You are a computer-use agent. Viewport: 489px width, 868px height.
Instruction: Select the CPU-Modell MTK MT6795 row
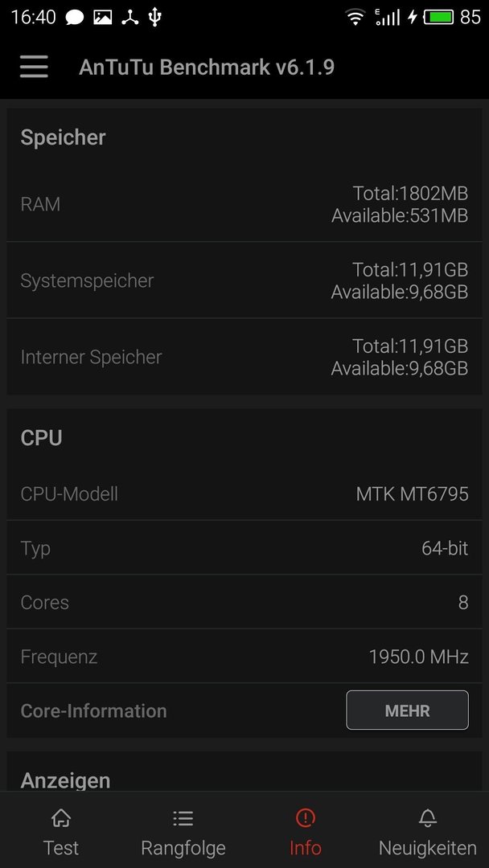tap(244, 493)
